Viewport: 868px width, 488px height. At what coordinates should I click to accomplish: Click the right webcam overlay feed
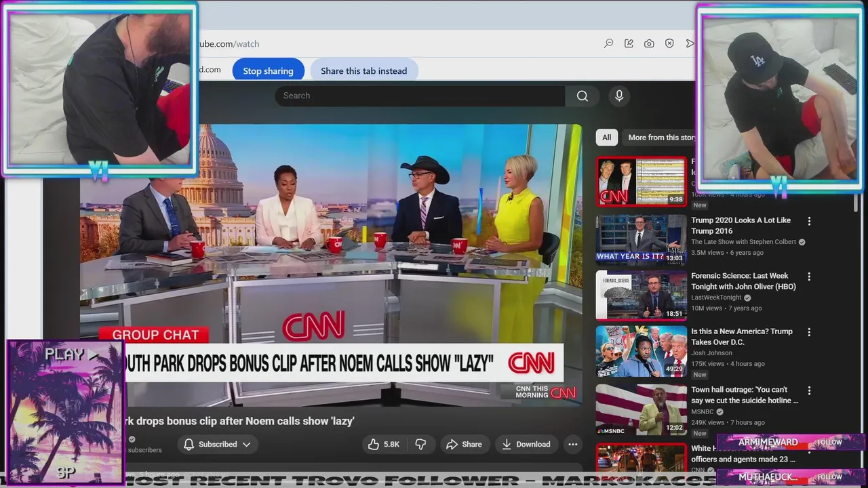(x=779, y=98)
